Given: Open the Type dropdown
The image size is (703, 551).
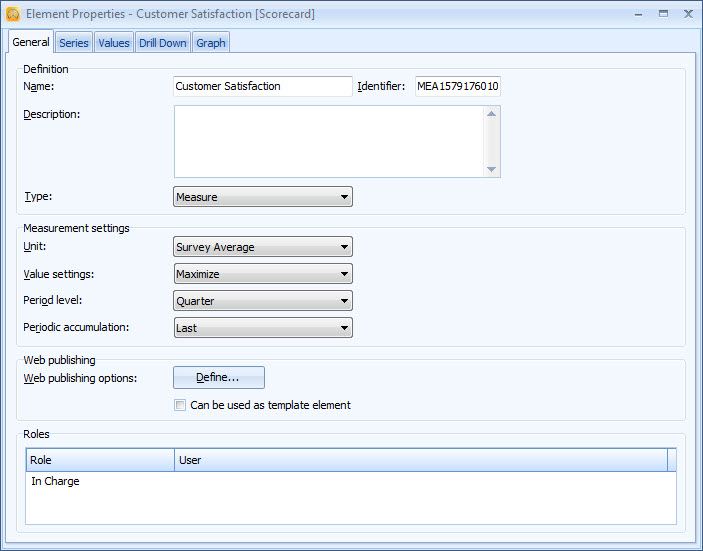Looking at the screenshot, I should tap(263, 197).
